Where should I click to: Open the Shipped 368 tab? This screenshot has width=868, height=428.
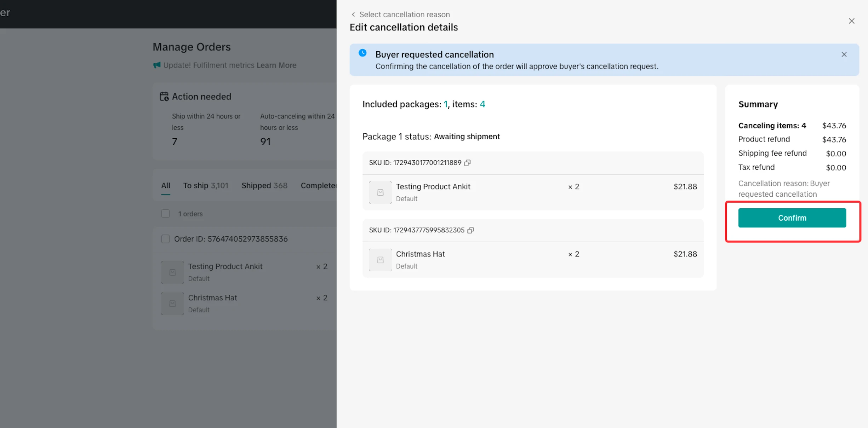pos(264,185)
